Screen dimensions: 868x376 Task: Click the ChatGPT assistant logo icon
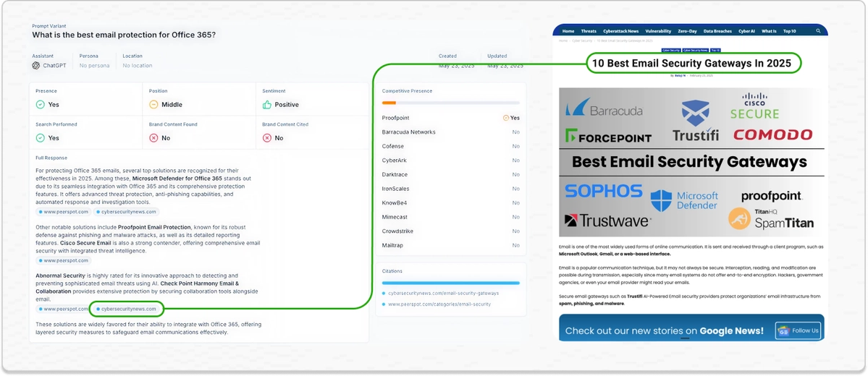tap(36, 65)
